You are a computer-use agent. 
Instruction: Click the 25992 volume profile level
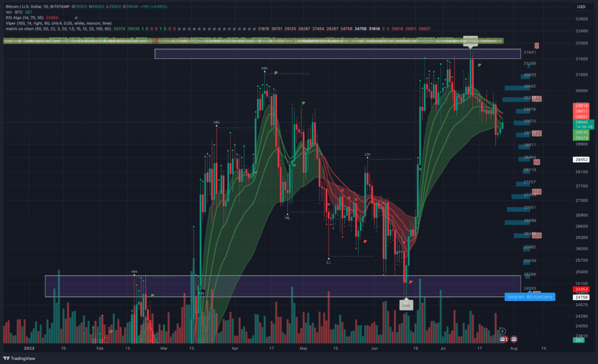[x=529, y=247]
